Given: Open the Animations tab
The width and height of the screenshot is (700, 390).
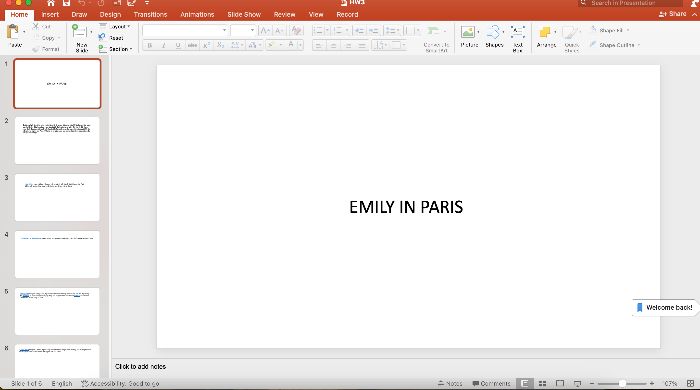Looking at the screenshot, I should (x=197, y=14).
